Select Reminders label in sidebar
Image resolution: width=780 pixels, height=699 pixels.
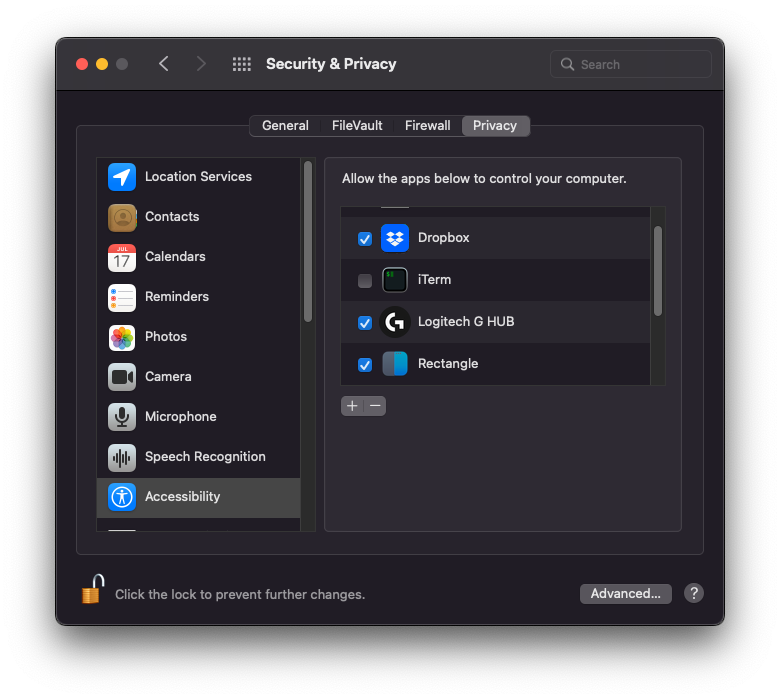pos(177,297)
